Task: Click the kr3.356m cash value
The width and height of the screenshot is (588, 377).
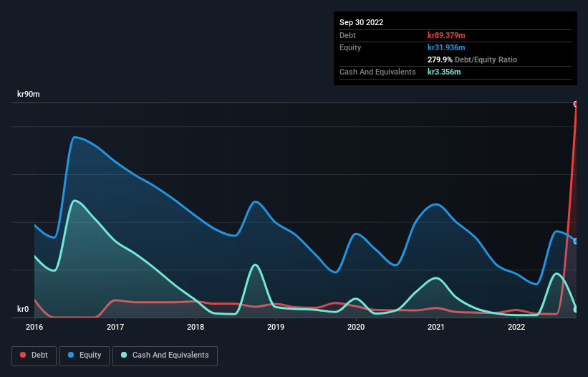Action: click(444, 72)
